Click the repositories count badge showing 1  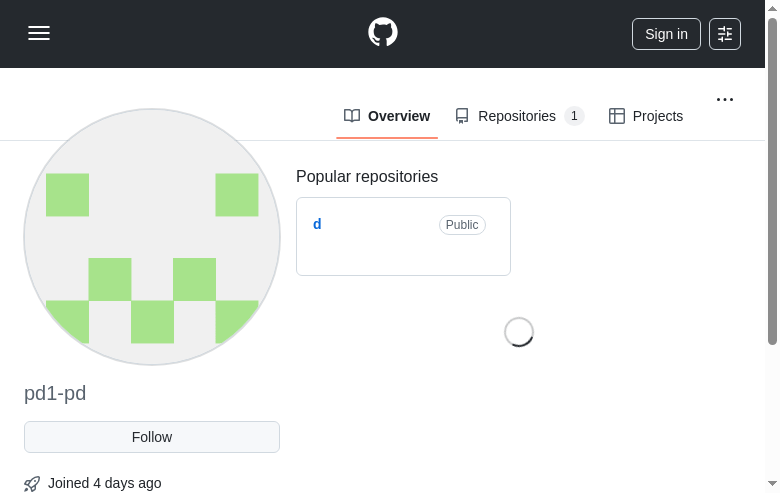574,116
